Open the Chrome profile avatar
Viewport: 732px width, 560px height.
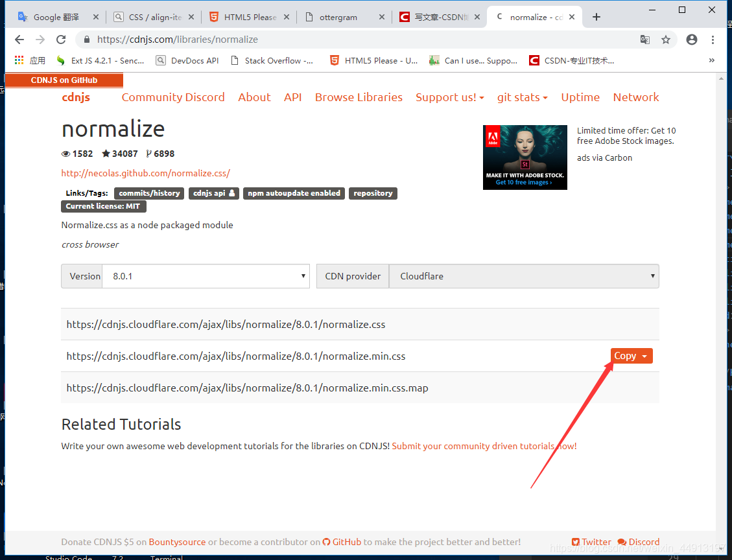tap(691, 40)
